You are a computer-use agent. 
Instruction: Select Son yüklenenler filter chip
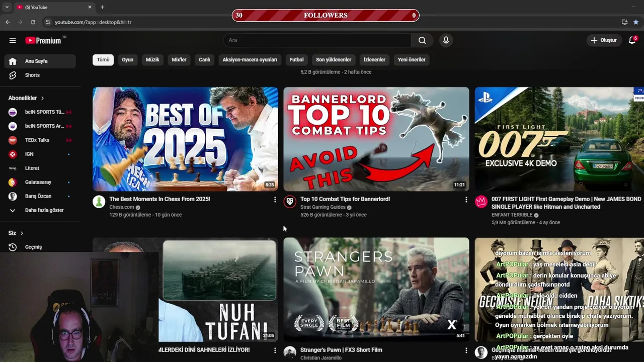(x=334, y=60)
